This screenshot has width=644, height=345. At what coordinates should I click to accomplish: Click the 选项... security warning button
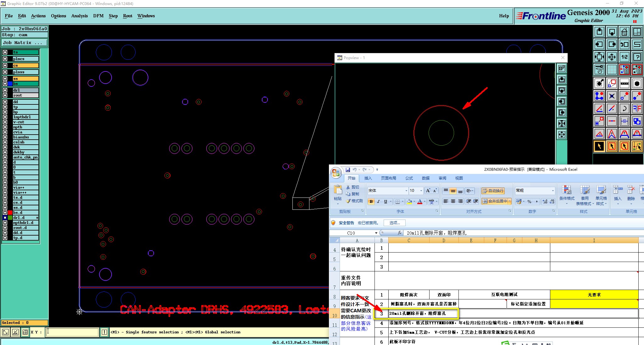[395, 223]
